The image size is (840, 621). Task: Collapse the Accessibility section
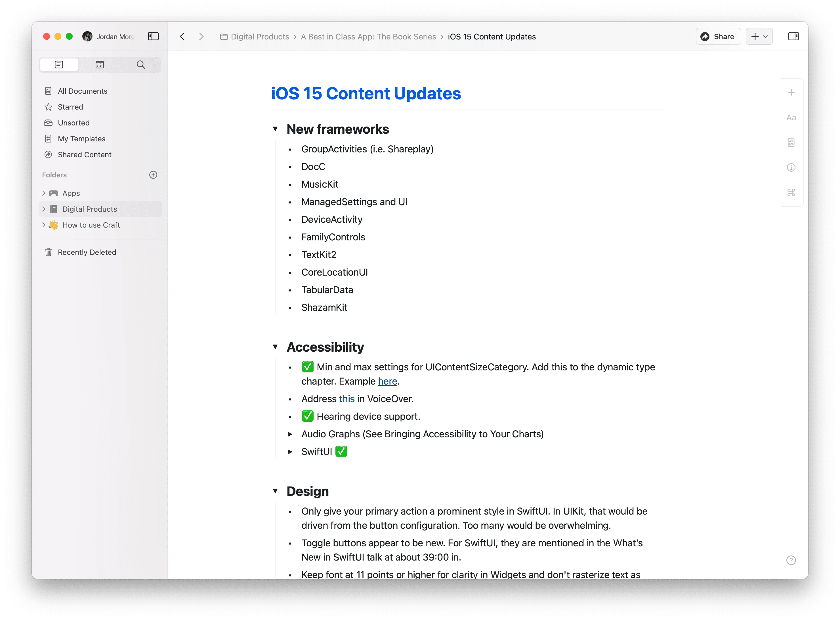click(x=275, y=347)
